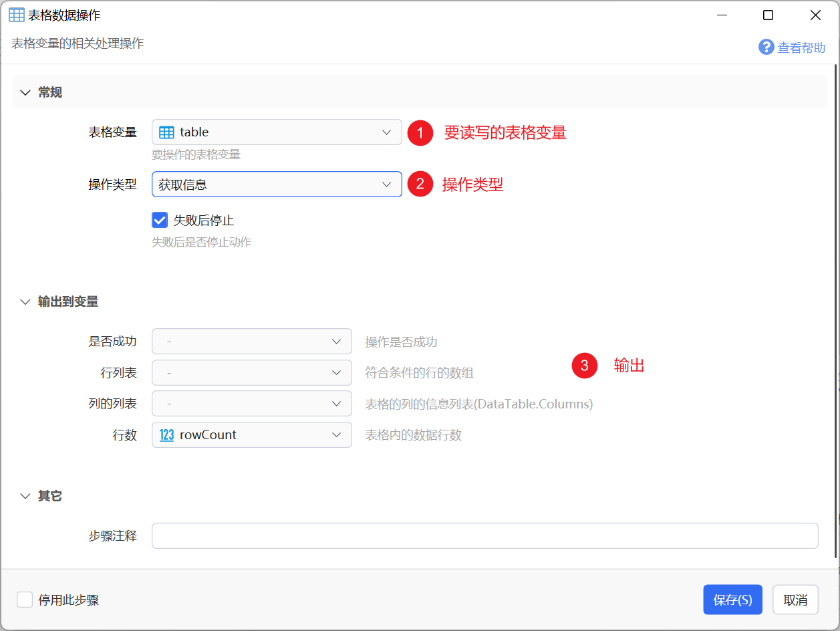Open the 行数 rowCount dropdown
This screenshot has height=631, width=840.
tap(252, 435)
